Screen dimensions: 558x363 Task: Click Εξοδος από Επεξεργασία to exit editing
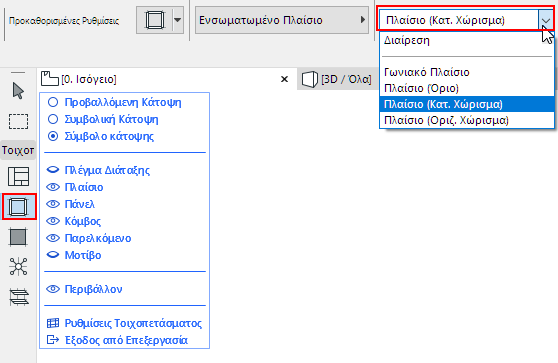[117, 340]
